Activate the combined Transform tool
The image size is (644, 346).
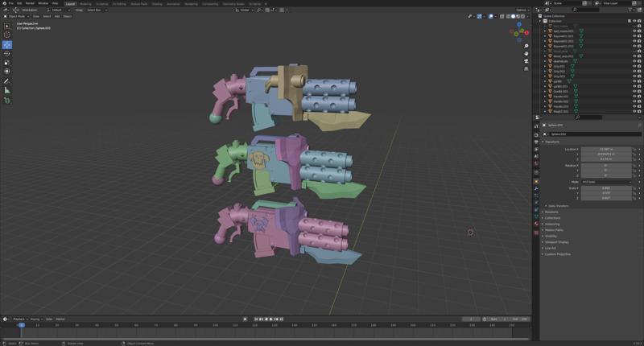coord(7,72)
